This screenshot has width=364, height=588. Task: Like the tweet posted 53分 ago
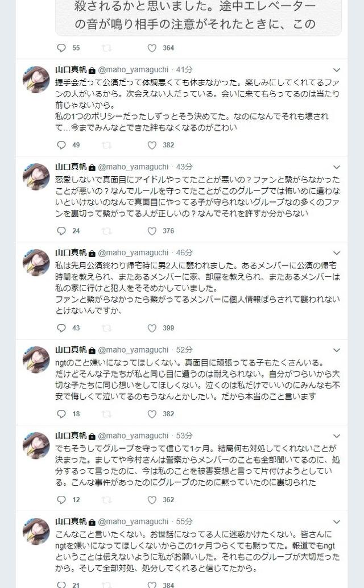tap(152, 500)
